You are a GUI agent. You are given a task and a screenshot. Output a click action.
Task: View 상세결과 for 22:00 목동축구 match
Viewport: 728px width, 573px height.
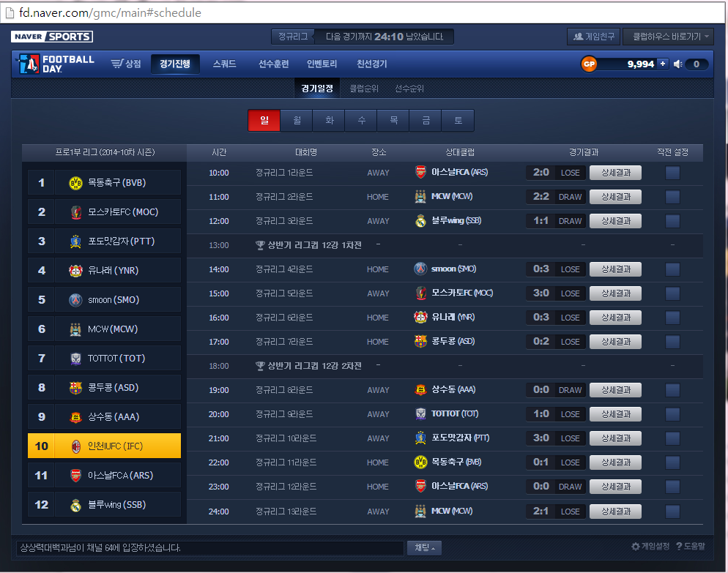(x=616, y=462)
